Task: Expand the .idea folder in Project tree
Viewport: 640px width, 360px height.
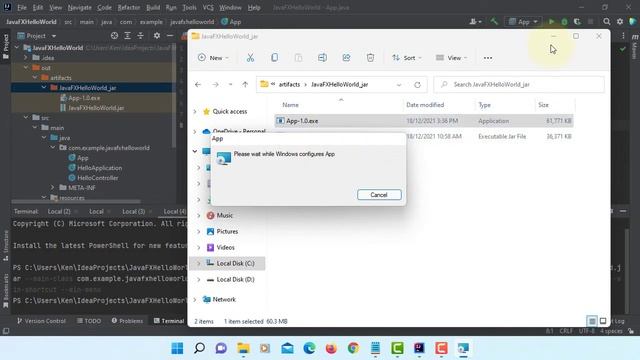Action: tap(26, 58)
